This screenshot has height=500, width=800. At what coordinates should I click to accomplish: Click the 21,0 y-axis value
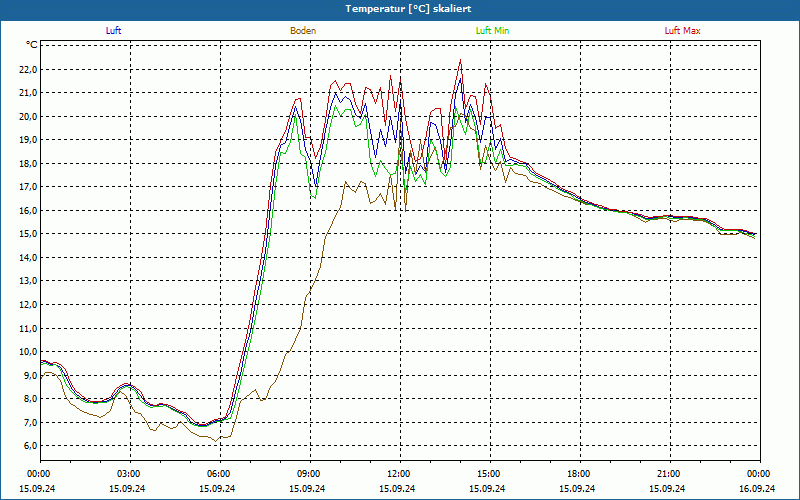click(28, 93)
